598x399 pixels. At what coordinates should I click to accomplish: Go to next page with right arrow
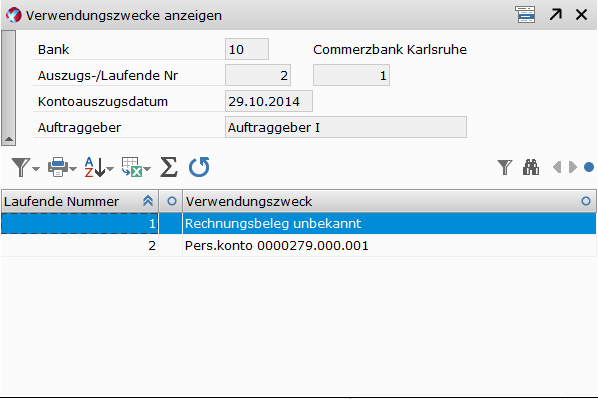572,167
